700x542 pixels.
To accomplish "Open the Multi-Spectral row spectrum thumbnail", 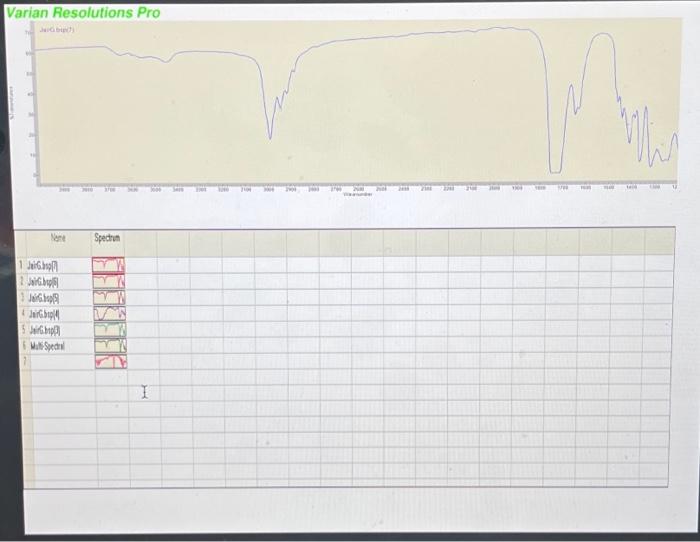I will point(111,346).
